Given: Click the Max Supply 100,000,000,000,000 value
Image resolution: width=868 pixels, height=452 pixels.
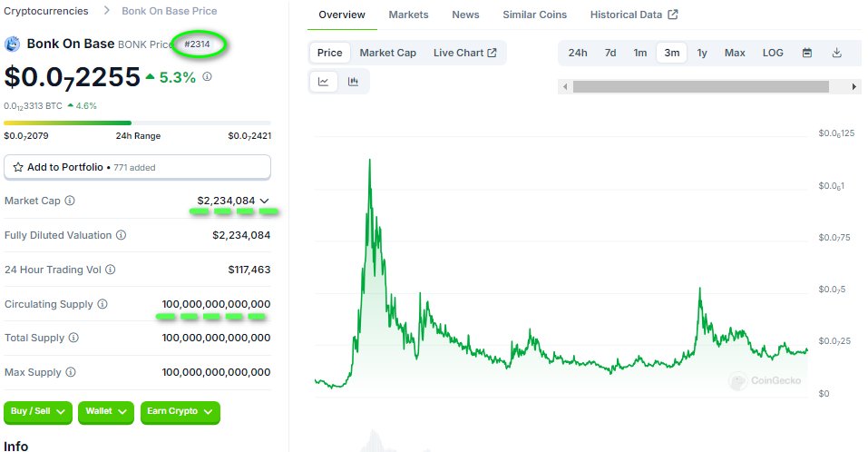Looking at the screenshot, I should coord(216,372).
